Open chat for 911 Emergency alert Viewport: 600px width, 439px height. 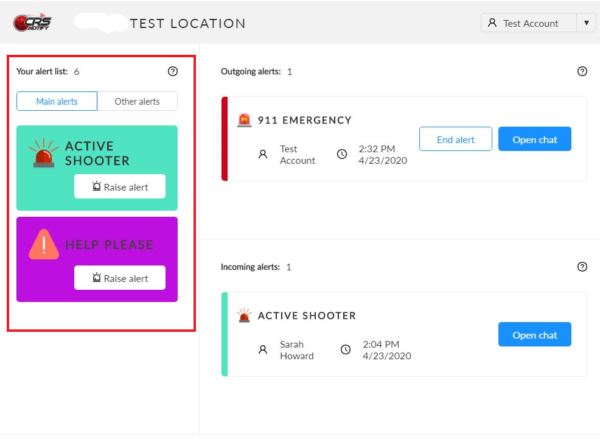point(535,139)
